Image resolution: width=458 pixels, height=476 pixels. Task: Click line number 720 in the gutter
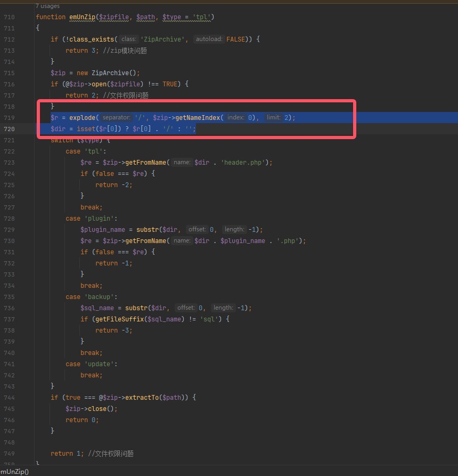(x=9, y=129)
